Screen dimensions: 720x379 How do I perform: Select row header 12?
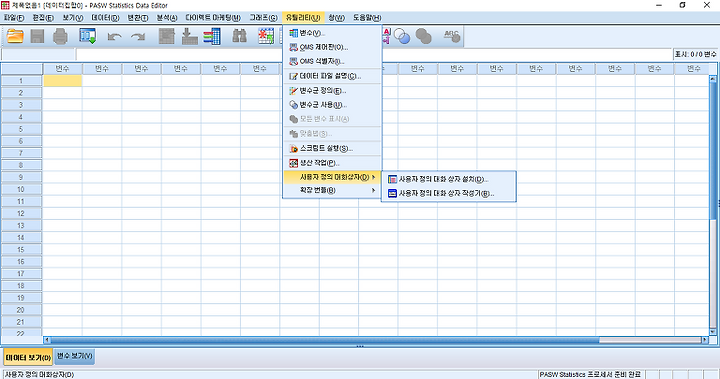tap(21, 214)
